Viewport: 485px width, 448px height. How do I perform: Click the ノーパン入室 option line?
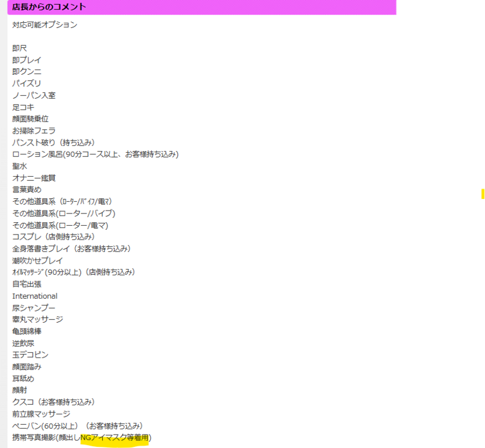pyautogui.click(x=34, y=95)
